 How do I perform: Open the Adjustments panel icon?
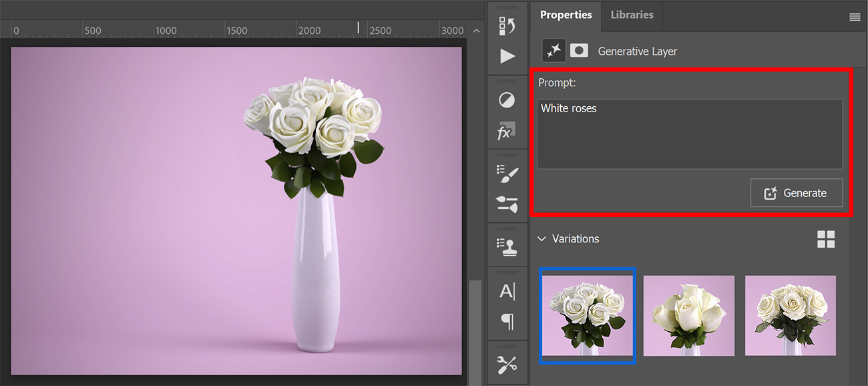[507, 99]
